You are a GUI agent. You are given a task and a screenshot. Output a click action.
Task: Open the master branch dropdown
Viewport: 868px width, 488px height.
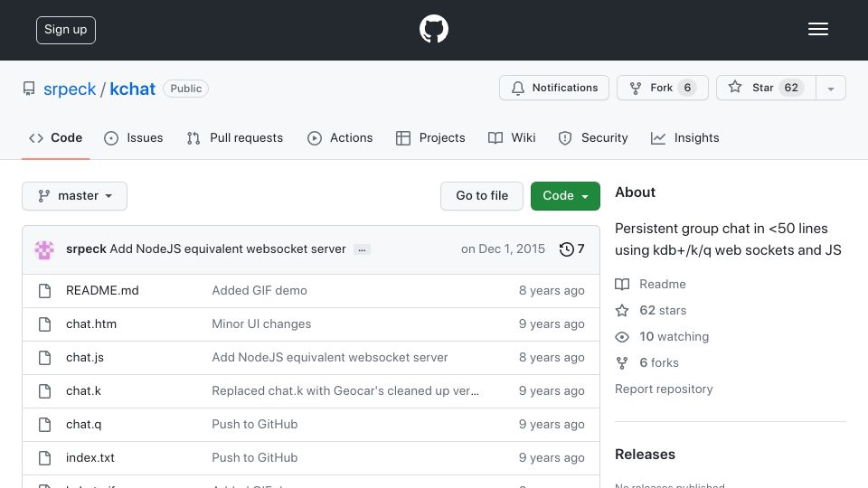(75, 196)
